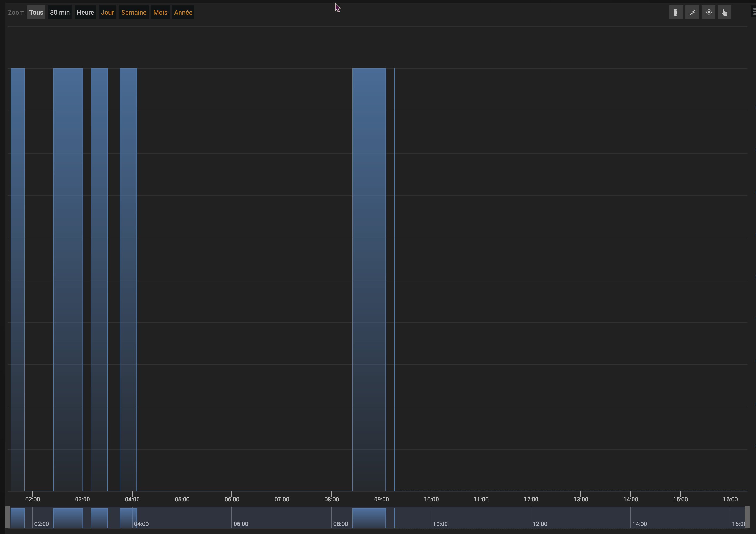
Task: Grab the left navigator range handle
Action: coord(7,517)
